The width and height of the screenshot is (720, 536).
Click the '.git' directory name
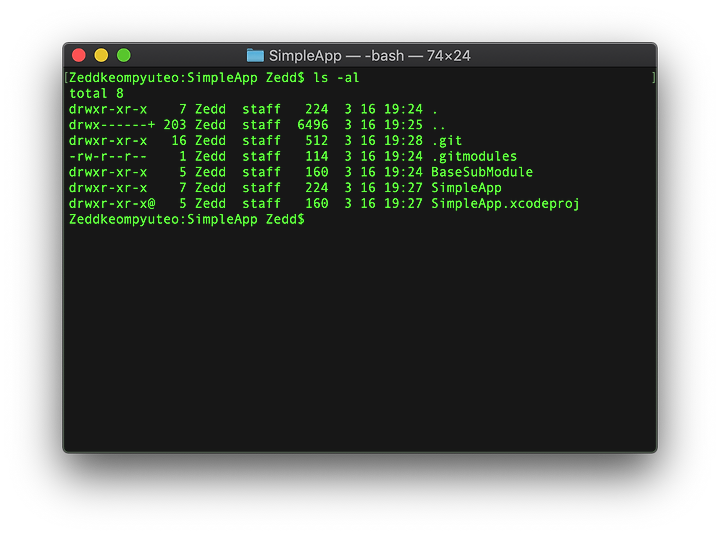(447, 141)
